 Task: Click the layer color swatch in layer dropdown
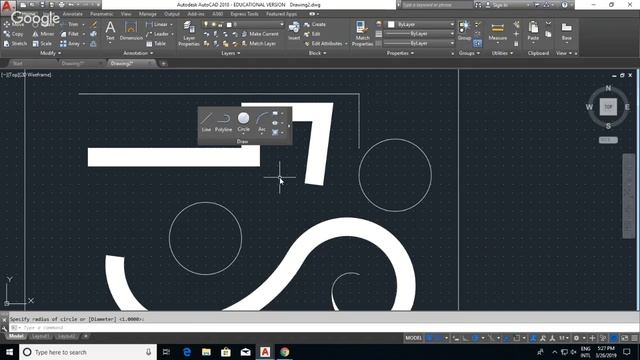pyautogui.click(x=229, y=24)
